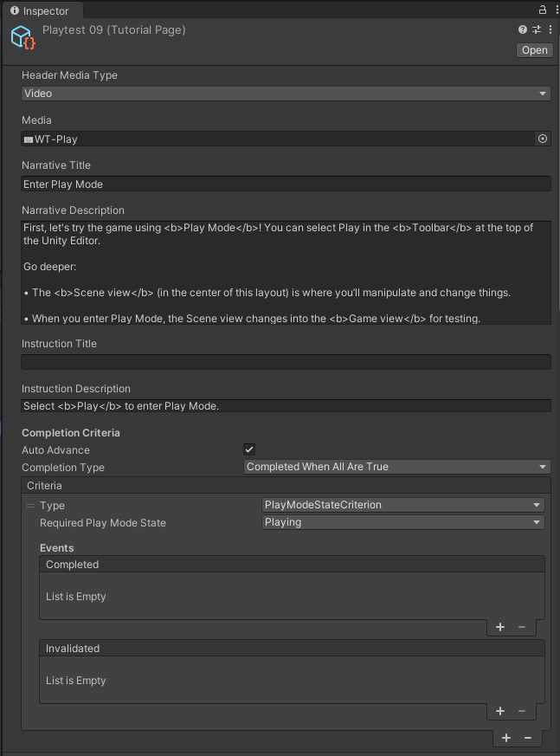Click the kebab menu of the Playtest component
The height and width of the screenshot is (756, 560).
pyautogui.click(x=549, y=29)
